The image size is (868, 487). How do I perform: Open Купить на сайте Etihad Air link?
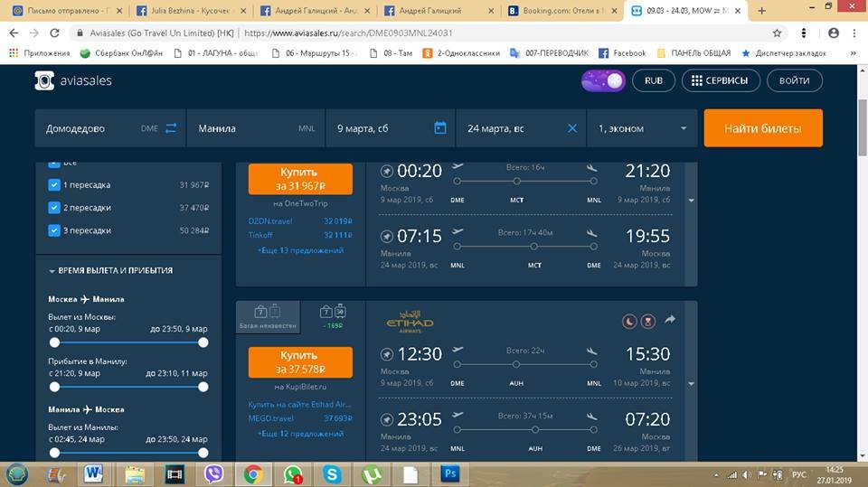pyautogui.click(x=299, y=405)
